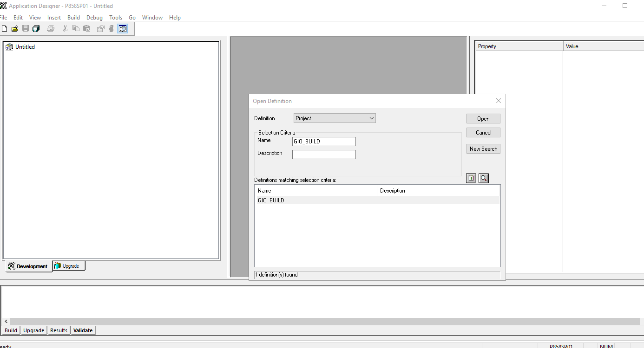This screenshot has height=348, width=644.
Task: Click the Description input field
Action: (324, 155)
